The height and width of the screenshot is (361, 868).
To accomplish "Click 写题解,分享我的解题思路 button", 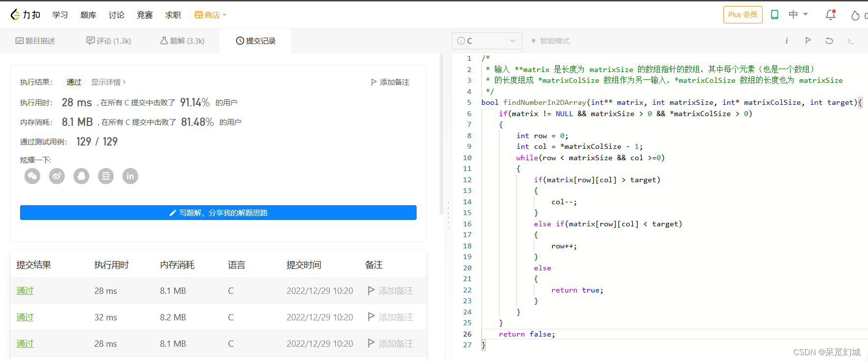I will coord(218,213).
